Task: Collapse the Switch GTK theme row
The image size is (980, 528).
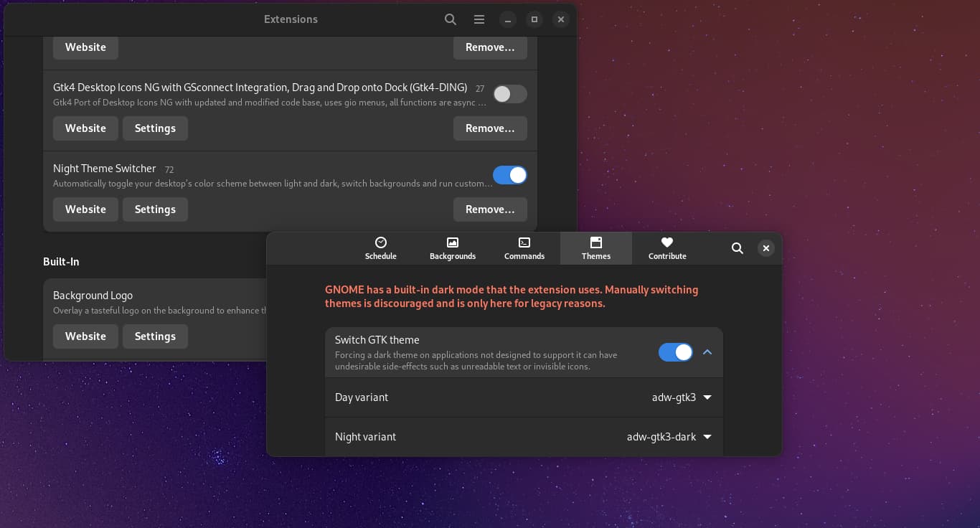Action: click(x=707, y=352)
